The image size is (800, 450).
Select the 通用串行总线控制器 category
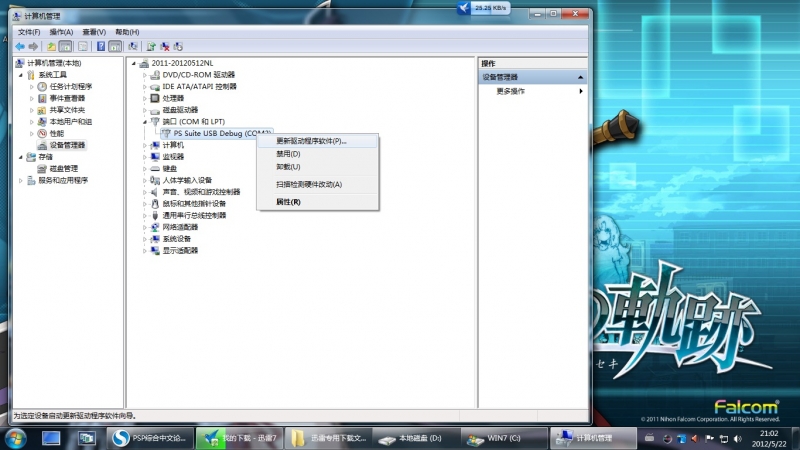[194, 216]
